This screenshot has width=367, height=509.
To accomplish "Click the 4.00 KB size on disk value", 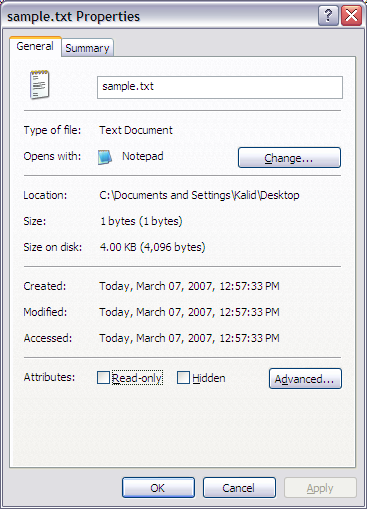I will click(x=152, y=247).
